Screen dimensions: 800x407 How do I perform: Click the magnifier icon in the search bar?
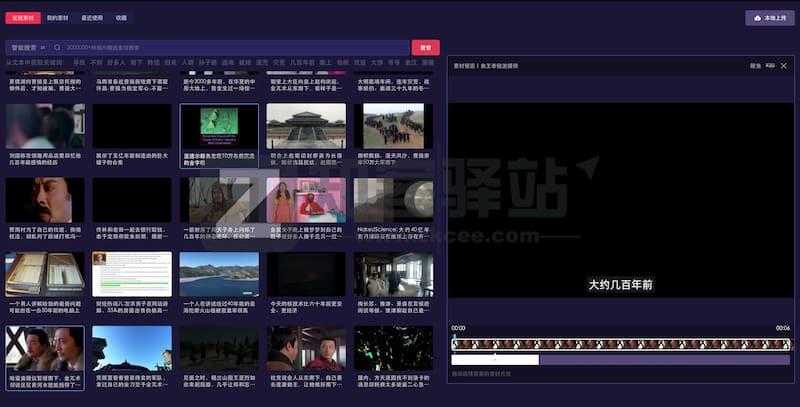click(x=57, y=47)
